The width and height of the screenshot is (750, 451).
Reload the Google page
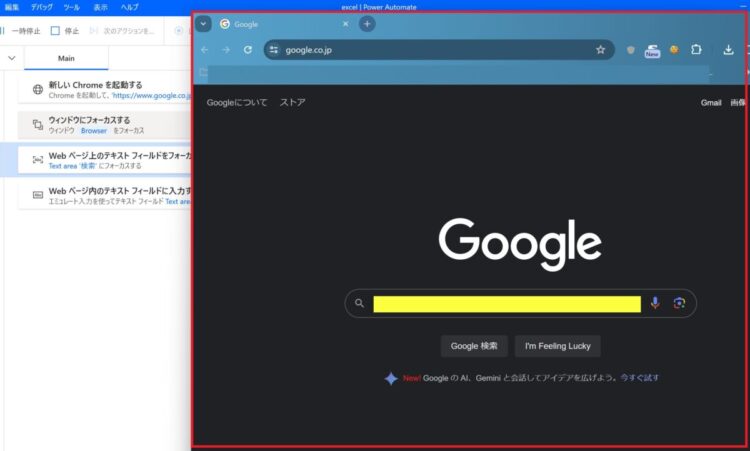(x=248, y=50)
